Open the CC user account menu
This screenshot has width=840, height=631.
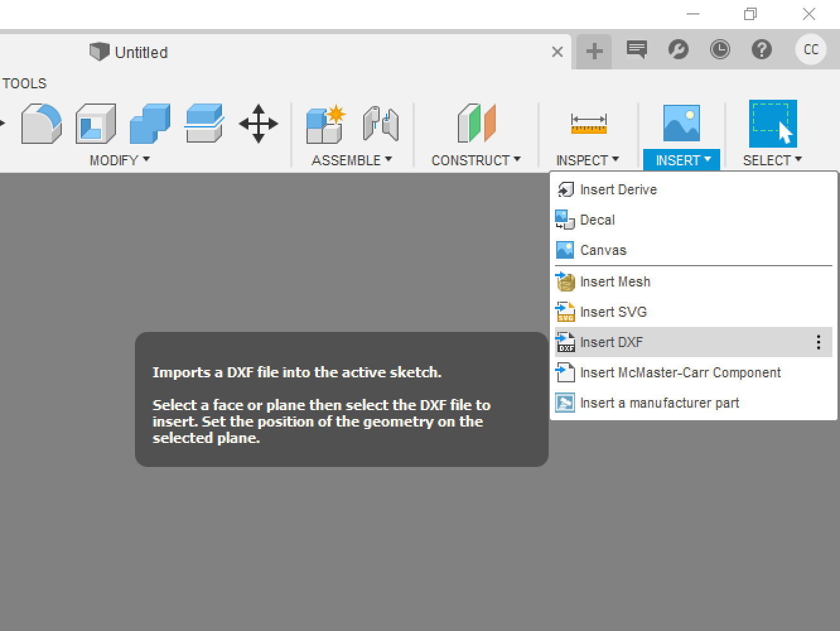[x=811, y=49]
